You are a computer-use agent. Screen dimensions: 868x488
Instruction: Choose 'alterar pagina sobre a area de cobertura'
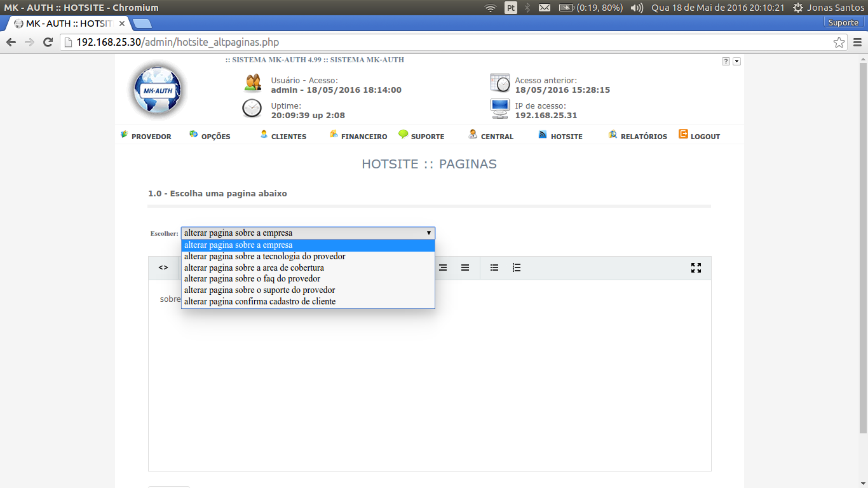tap(254, 268)
